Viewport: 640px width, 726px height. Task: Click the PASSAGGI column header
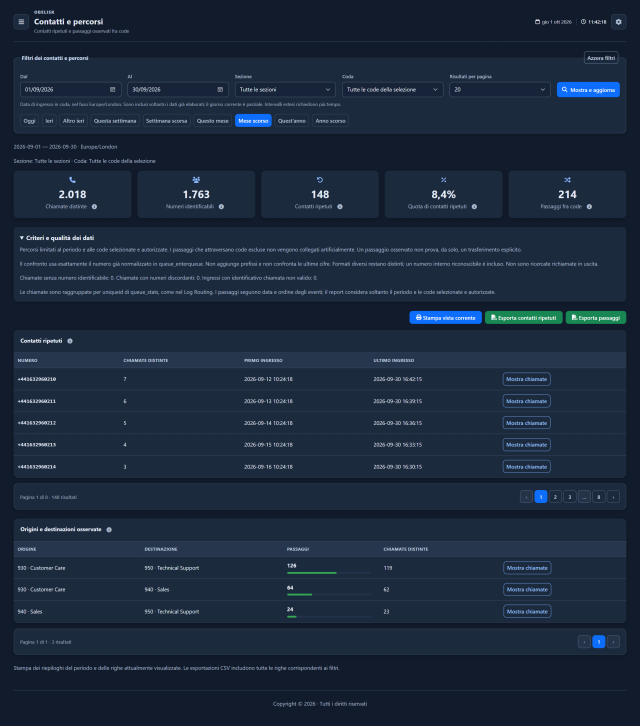[298, 549]
